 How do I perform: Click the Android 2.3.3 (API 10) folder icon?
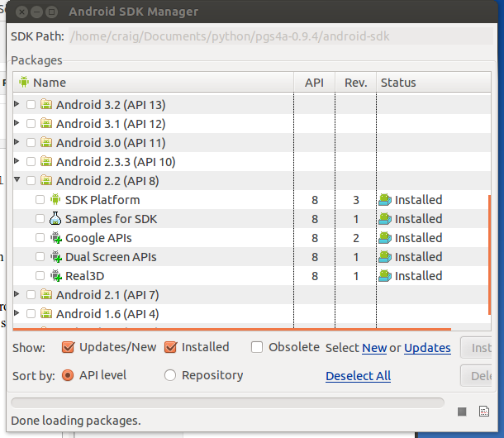coord(46,161)
